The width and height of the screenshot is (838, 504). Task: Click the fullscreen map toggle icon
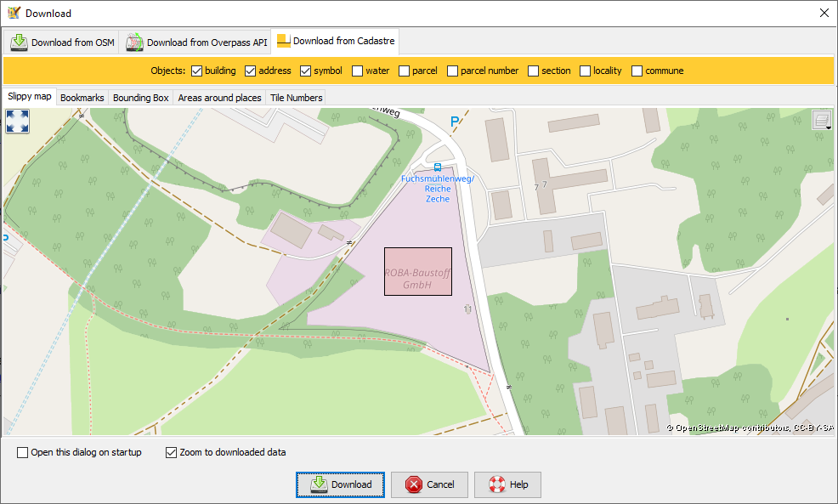(17, 121)
